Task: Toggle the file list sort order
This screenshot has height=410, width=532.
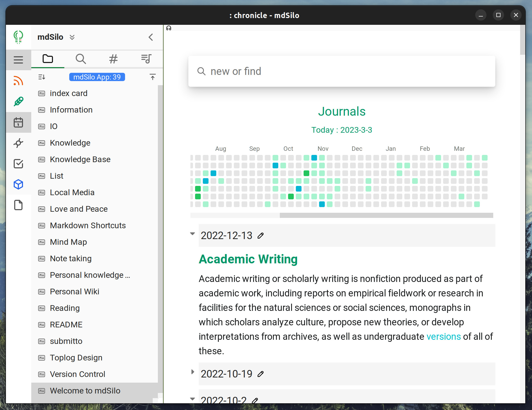Action: [42, 77]
